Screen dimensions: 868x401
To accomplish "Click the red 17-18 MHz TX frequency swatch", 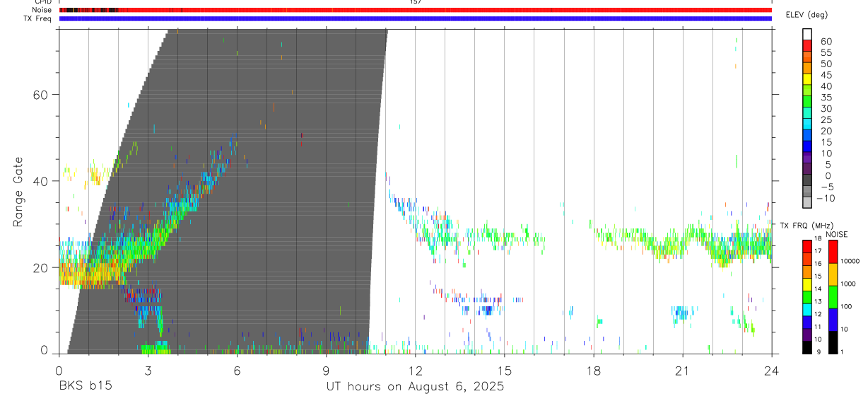I will [x=807, y=245].
